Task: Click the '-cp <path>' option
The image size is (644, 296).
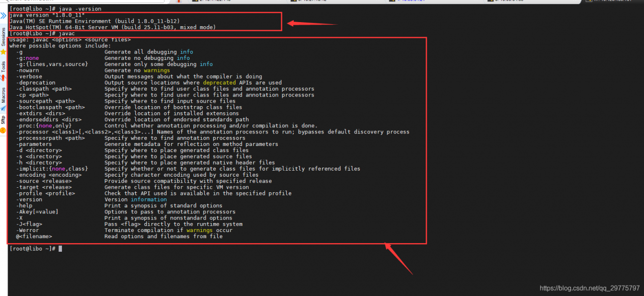Action: click(x=32, y=95)
